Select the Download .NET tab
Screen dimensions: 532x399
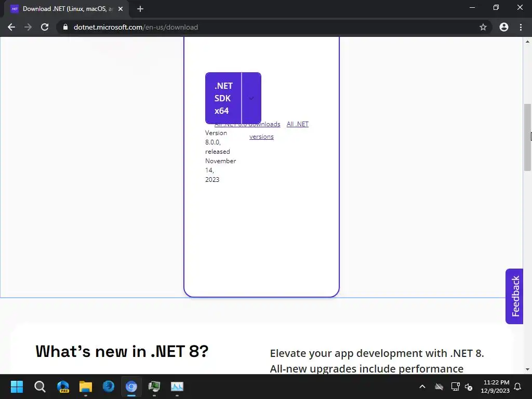pos(66,9)
